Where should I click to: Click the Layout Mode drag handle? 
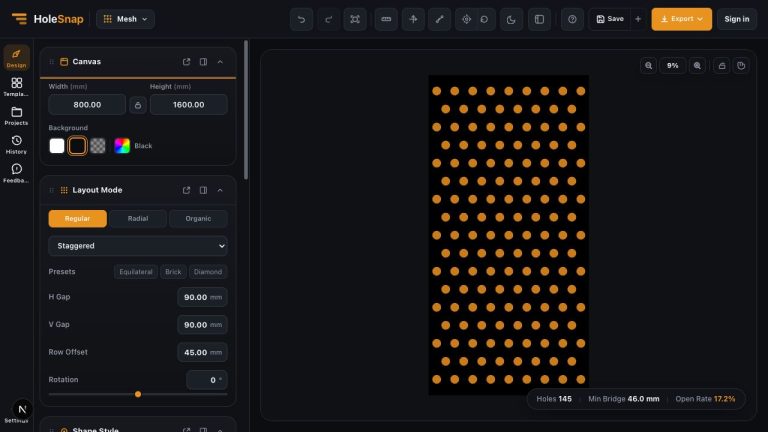pos(51,190)
